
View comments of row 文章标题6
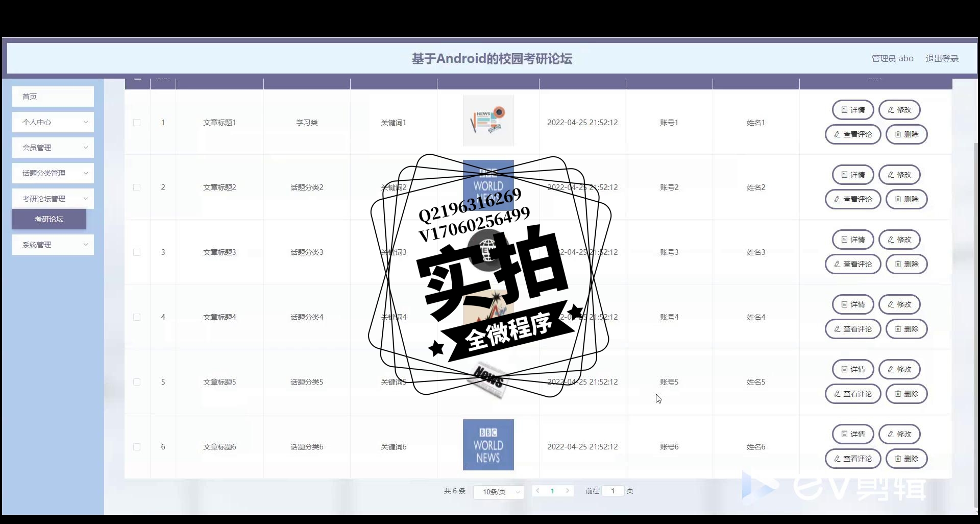[853, 459]
